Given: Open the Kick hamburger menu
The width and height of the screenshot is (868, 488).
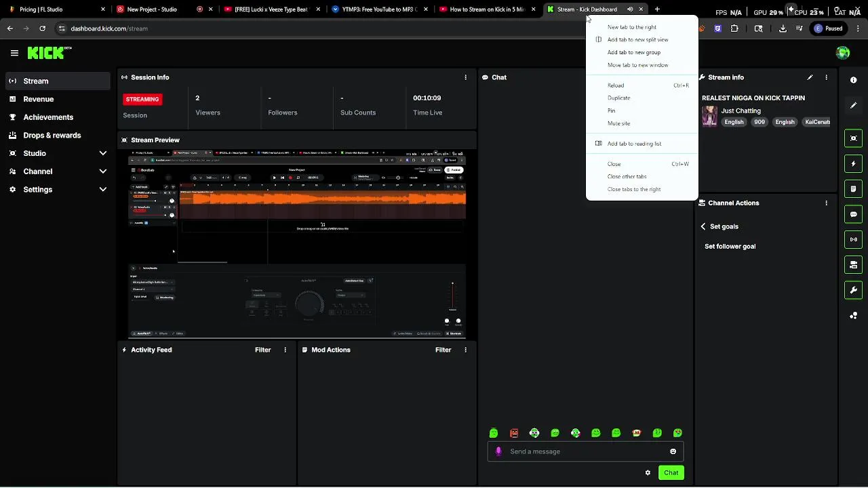Looking at the screenshot, I should point(14,53).
